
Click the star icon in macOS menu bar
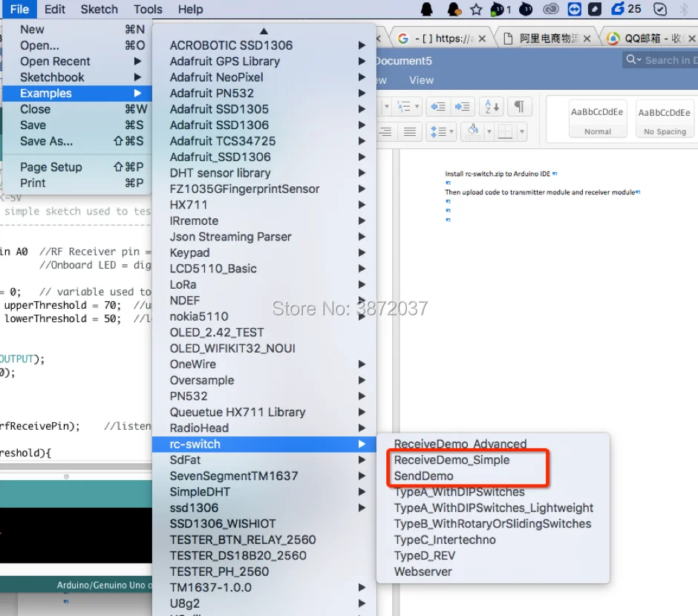point(476,9)
